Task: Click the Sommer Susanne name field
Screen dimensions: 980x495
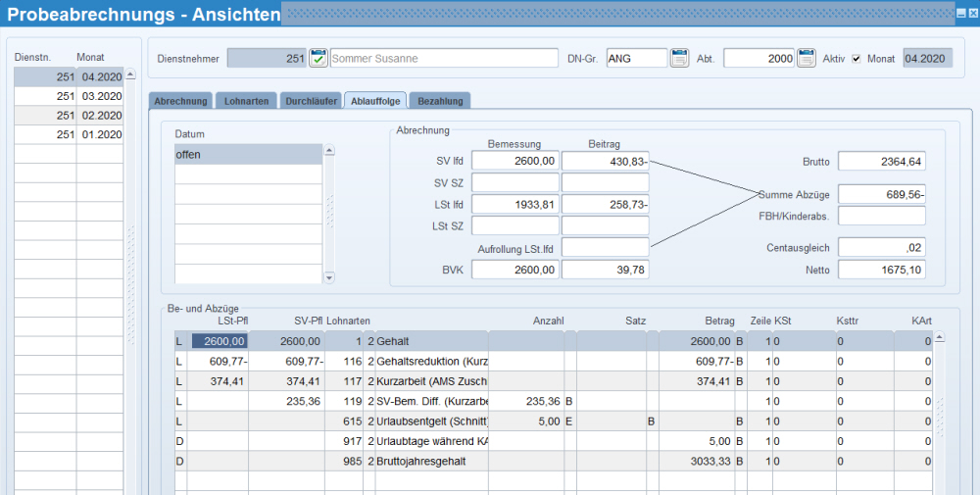Action: click(444, 58)
